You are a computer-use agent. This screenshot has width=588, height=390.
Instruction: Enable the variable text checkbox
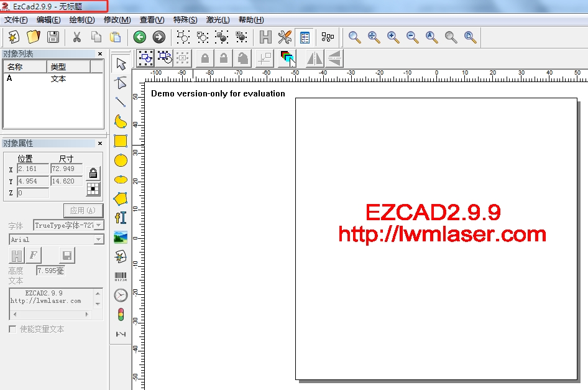12,329
